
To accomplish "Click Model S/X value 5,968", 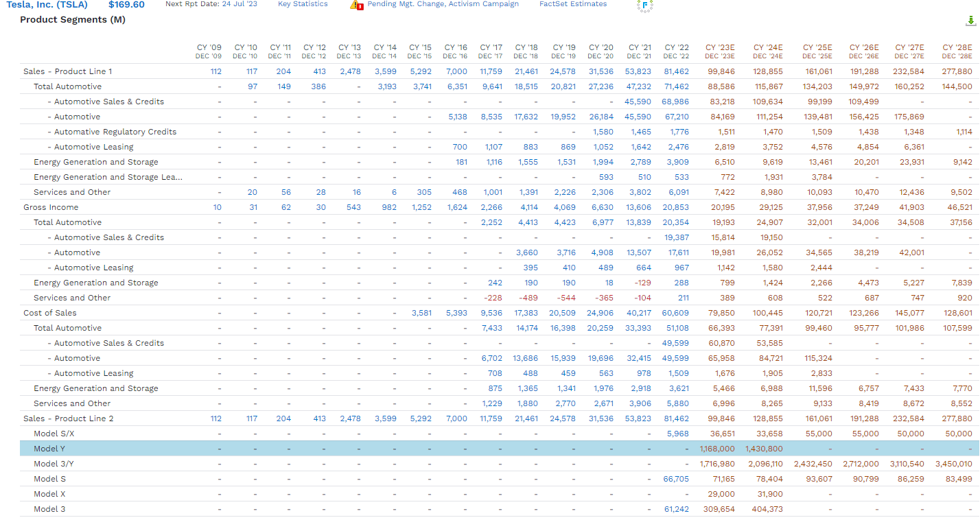I will (x=678, y=434).
